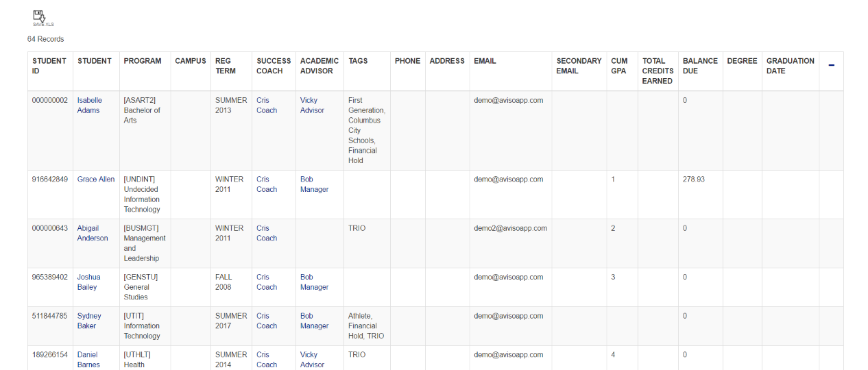
Task: Open student Sydney Baker profile link
Action: point(89,321)
